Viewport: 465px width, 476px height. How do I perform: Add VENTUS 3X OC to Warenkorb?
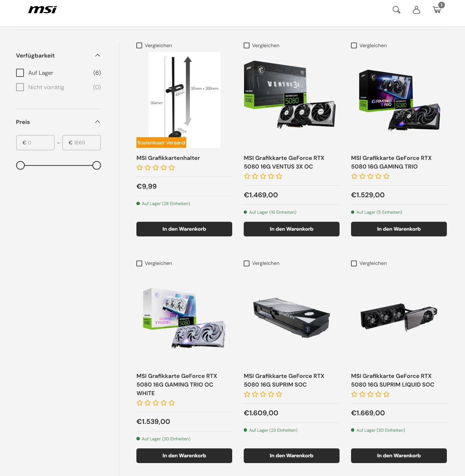[291, 229]
